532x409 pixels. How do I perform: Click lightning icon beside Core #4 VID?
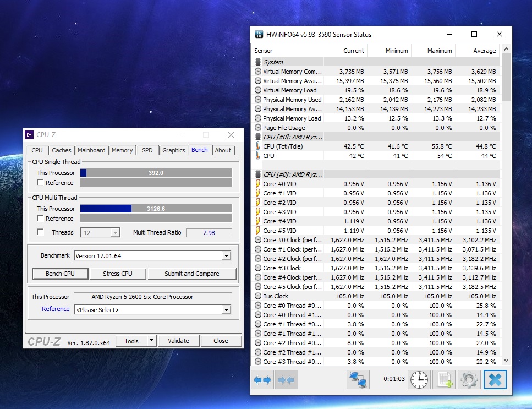(258, 221)
